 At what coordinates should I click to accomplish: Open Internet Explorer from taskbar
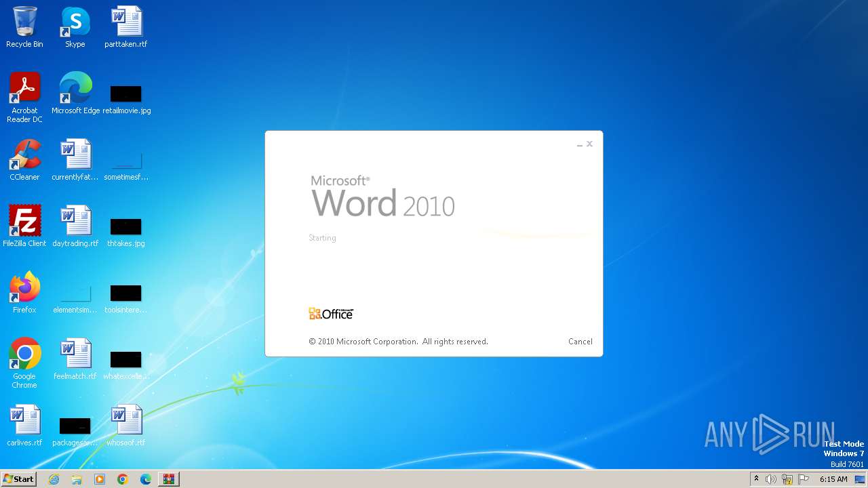click(x=54, y=479)
